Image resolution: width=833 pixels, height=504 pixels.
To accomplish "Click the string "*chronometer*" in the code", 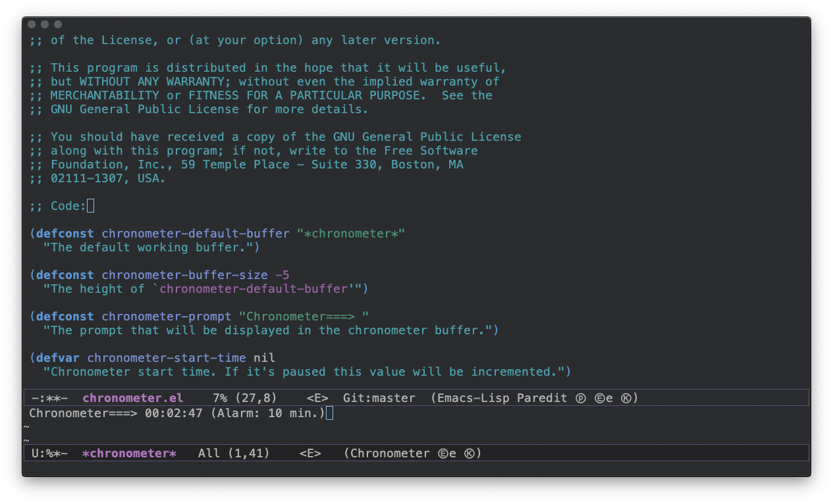I will [x=351, y=234].
